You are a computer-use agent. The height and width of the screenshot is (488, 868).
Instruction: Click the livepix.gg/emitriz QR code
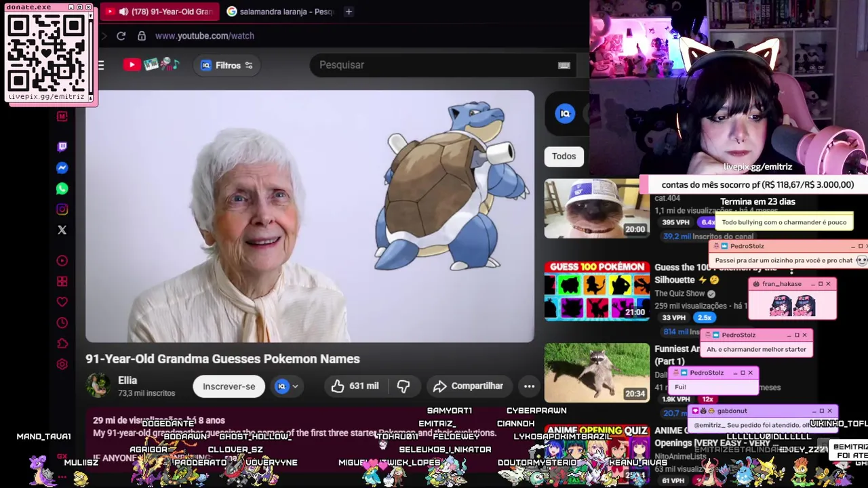click(x=47, y=52)
